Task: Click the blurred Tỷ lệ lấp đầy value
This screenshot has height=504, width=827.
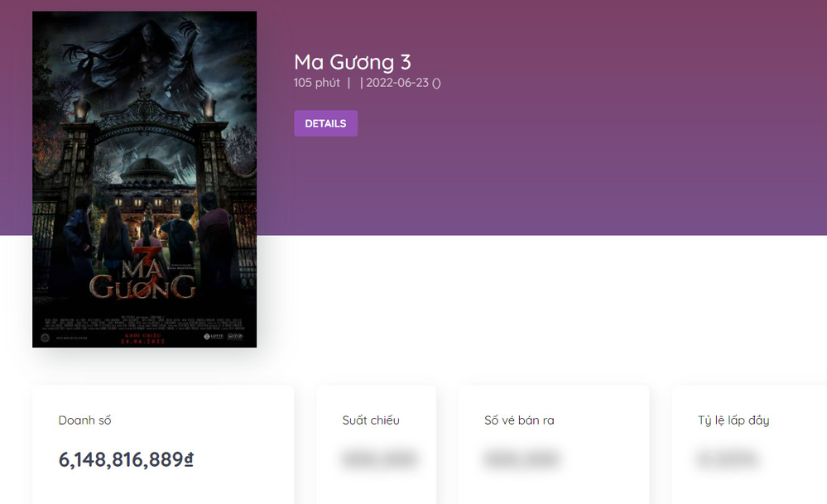Action: [728, 459]
